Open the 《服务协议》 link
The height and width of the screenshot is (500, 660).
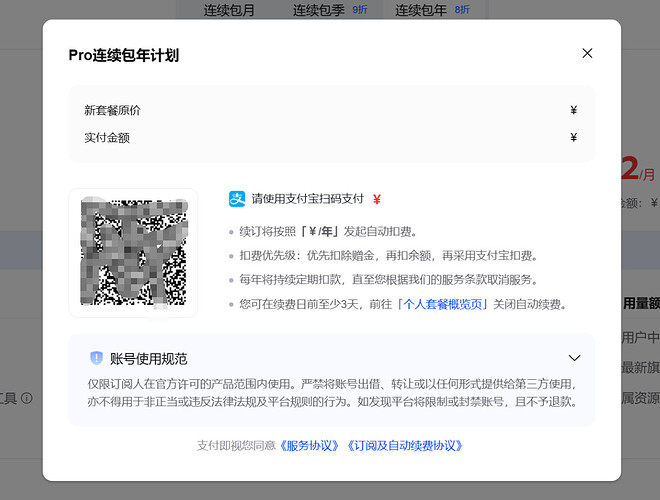click(309, 446)
